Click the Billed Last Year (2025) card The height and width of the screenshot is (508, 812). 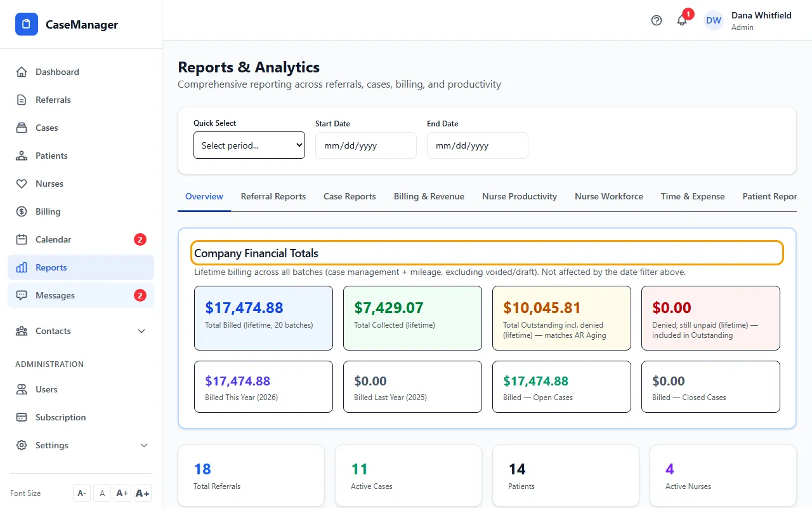click(x=412, y=387)
